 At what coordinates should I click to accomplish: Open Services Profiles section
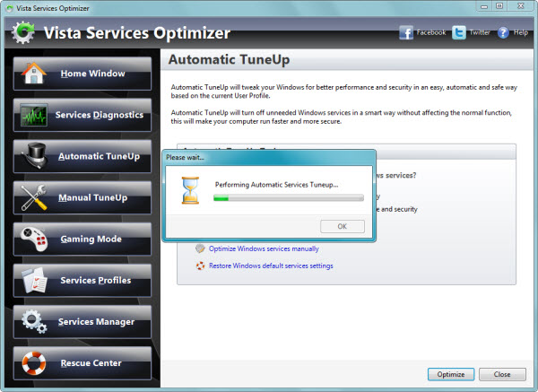pos(82,281)
